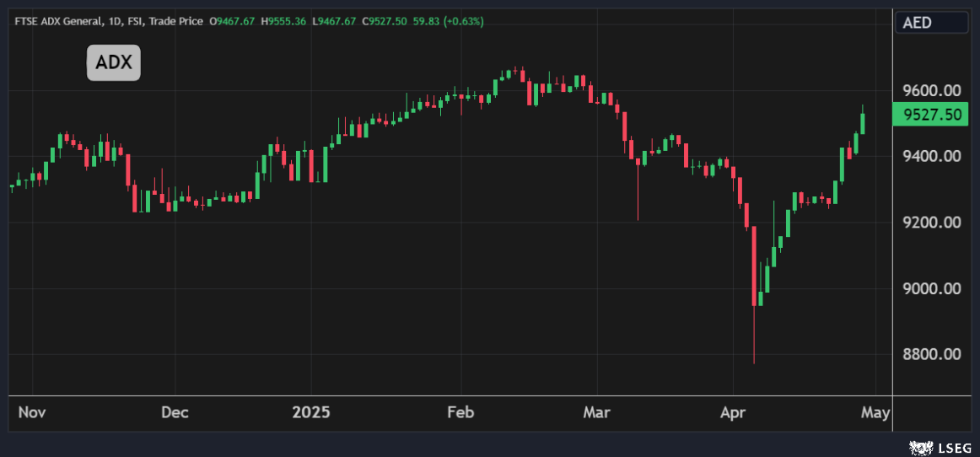The width and height of the screenshot is (980, 457).
Task: Select the Apr marker on time axis
Action: [733, 412]
